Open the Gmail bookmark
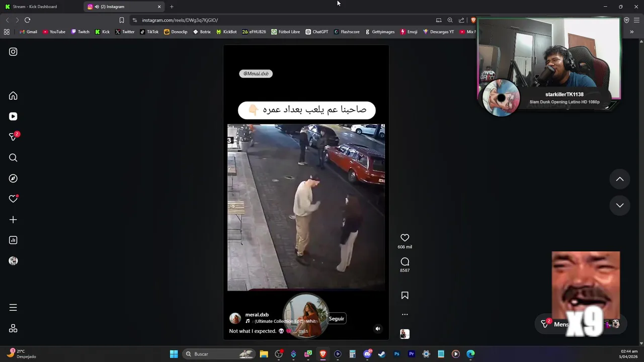 tap(28, 32)
